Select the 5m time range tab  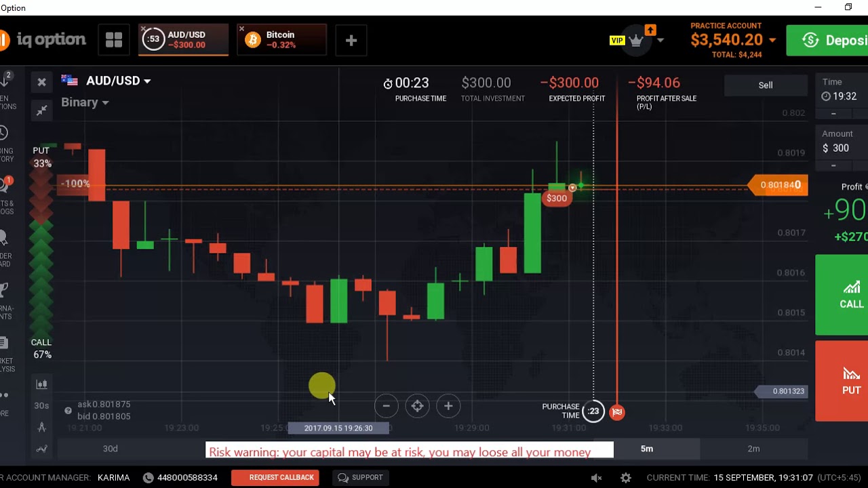(x=647, y=449)
